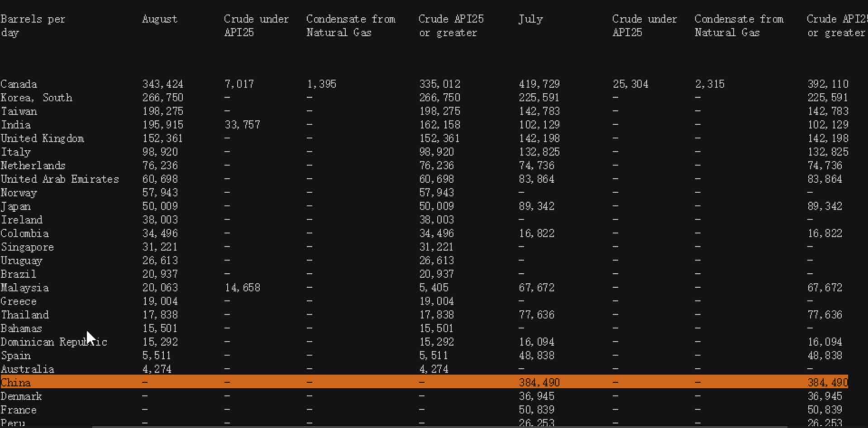
Task: Click first 'Condensate from Natural Gas' column header
Action: click(351, 26)
